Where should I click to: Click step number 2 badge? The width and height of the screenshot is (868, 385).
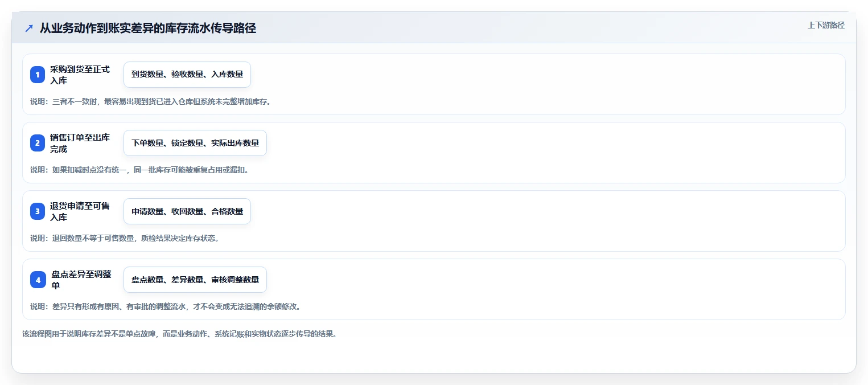coord(38,143)
